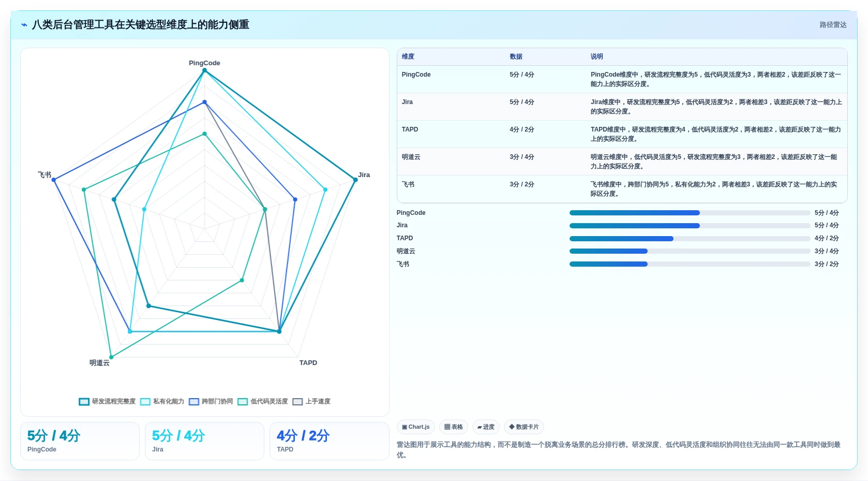Click the 4分 / 2分 value in TAPD table row
Screen dimensions: 868x481
point(522,129)
